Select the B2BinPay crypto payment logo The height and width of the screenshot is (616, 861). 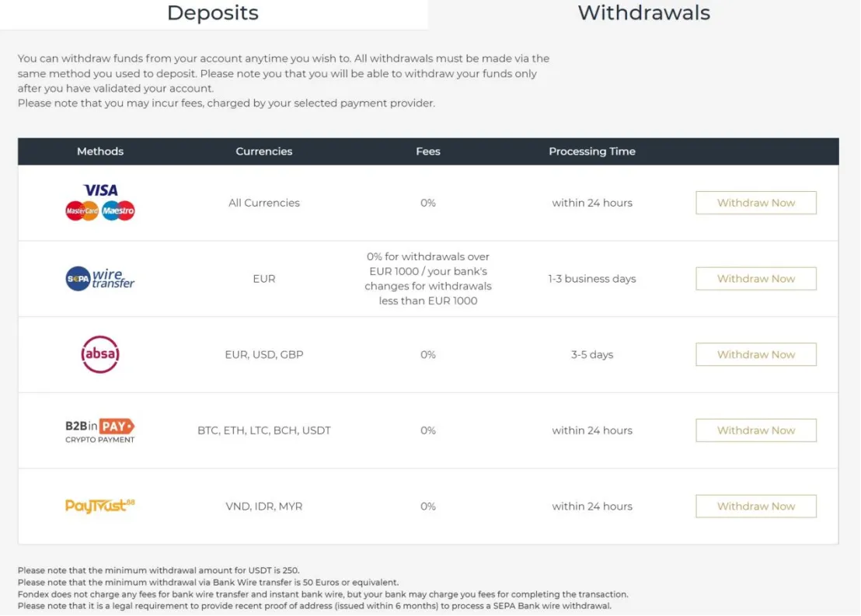pyautogui.click(x=100, y=431)
